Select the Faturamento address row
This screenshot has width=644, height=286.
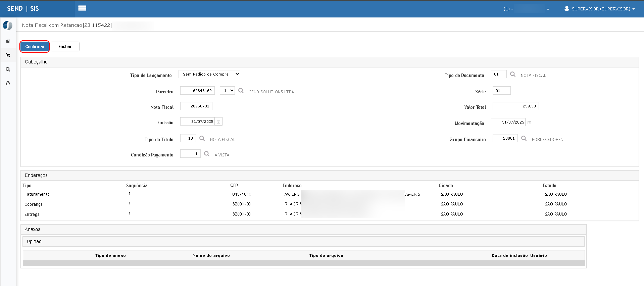point(330,194)
